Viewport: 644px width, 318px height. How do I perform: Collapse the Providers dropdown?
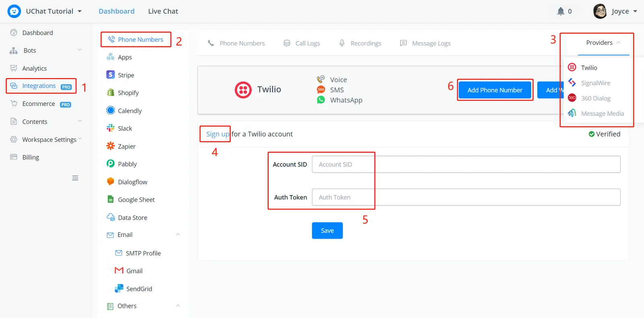pyautogui.click(x=603, y=43)
